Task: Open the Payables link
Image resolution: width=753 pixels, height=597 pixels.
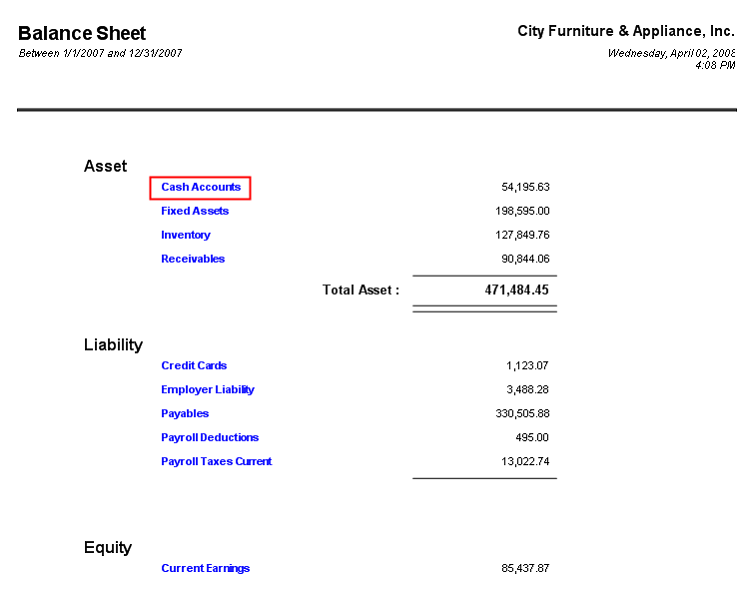Action: click(185, 414)
